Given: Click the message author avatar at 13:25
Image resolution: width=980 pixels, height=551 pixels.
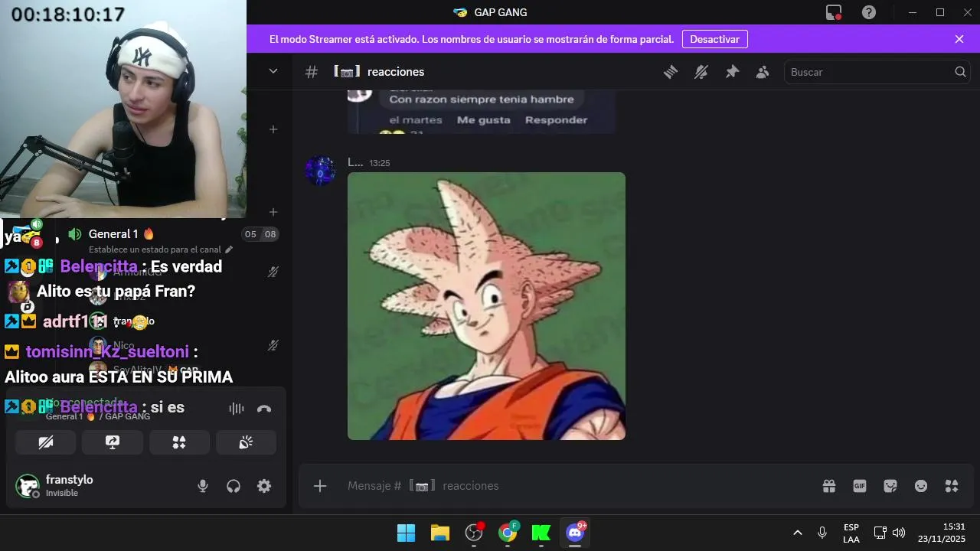Looking at the screenshot, I should (320, 171).
